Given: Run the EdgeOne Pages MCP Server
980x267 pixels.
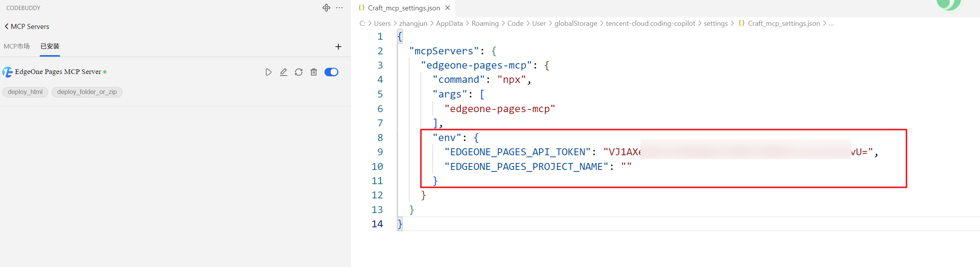Looking at the screenshot, I should pos(269,72).
